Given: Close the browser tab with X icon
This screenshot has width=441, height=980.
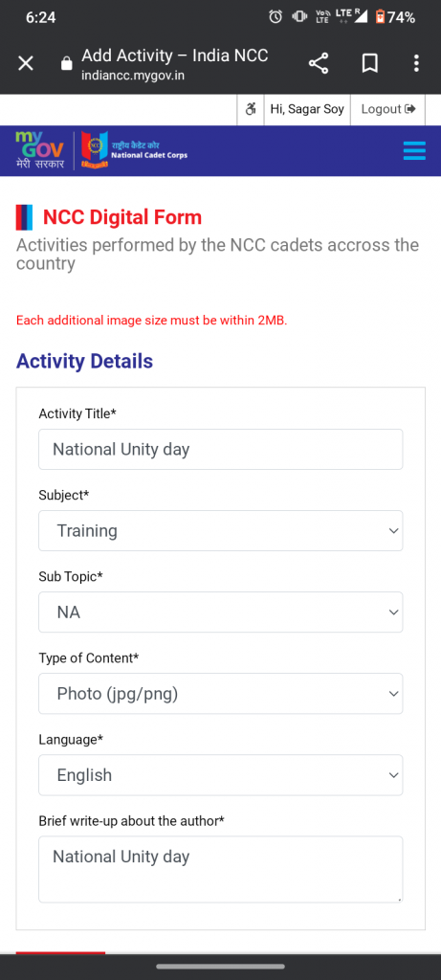Looking at the screenshot, I should (26, 63).
